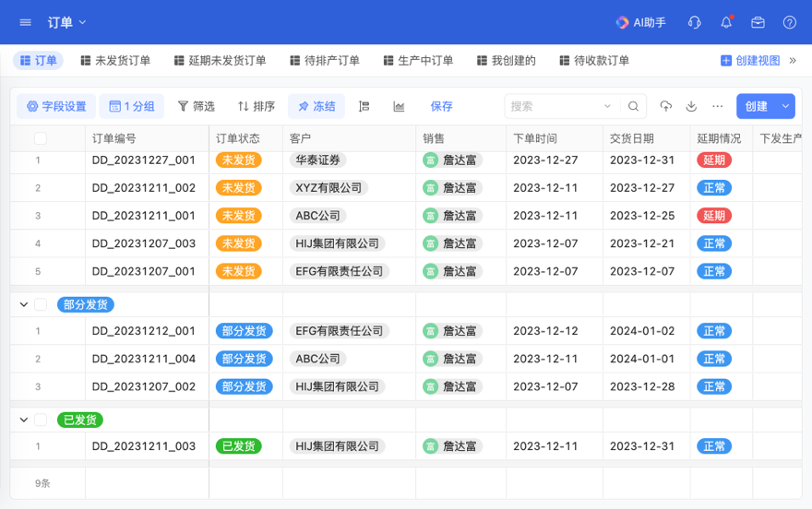Open the chart statistics icon

point(399,106)
